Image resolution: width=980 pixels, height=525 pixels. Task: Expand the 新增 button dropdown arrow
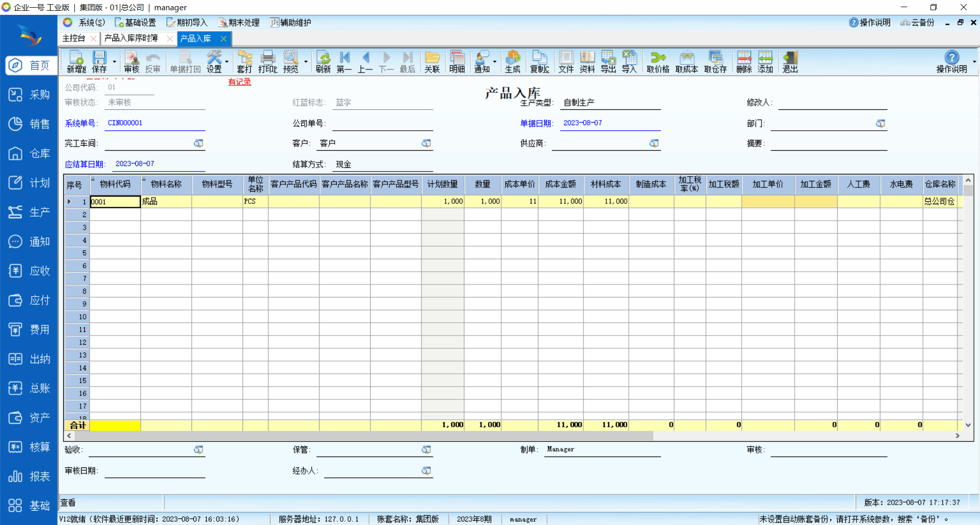(x=114, y=62)
